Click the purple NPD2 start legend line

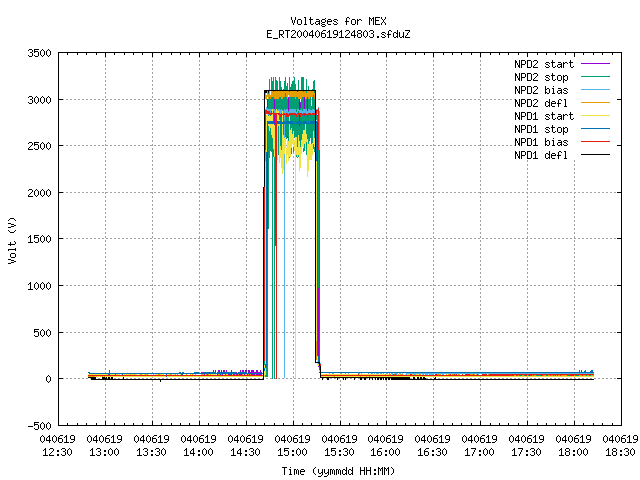[595, 64]
